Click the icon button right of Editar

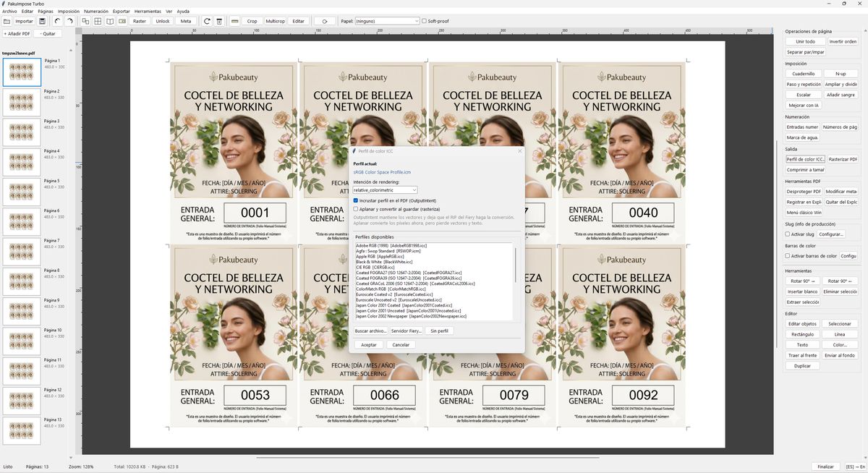(325, 21)
